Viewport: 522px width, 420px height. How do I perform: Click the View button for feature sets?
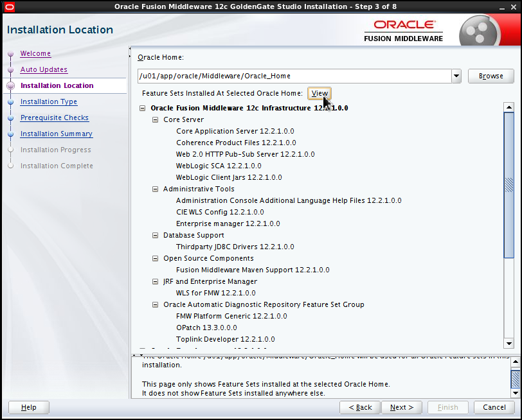click(x=319, y=93)
